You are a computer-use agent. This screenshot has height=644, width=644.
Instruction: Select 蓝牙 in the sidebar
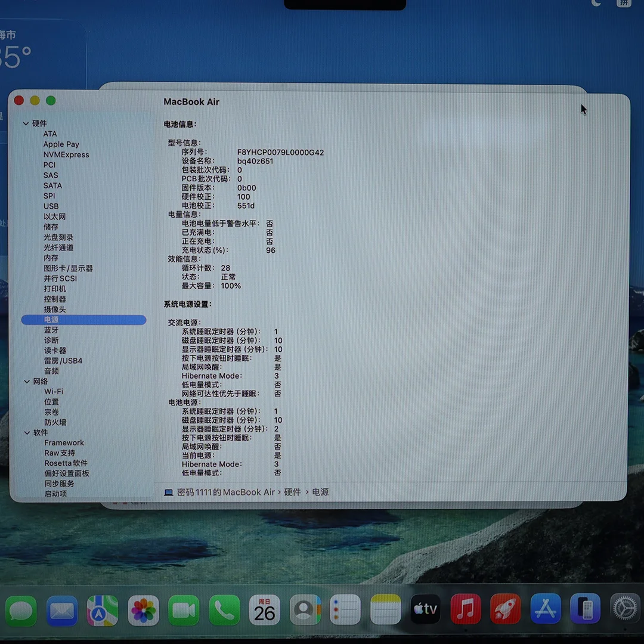(51, 330)
